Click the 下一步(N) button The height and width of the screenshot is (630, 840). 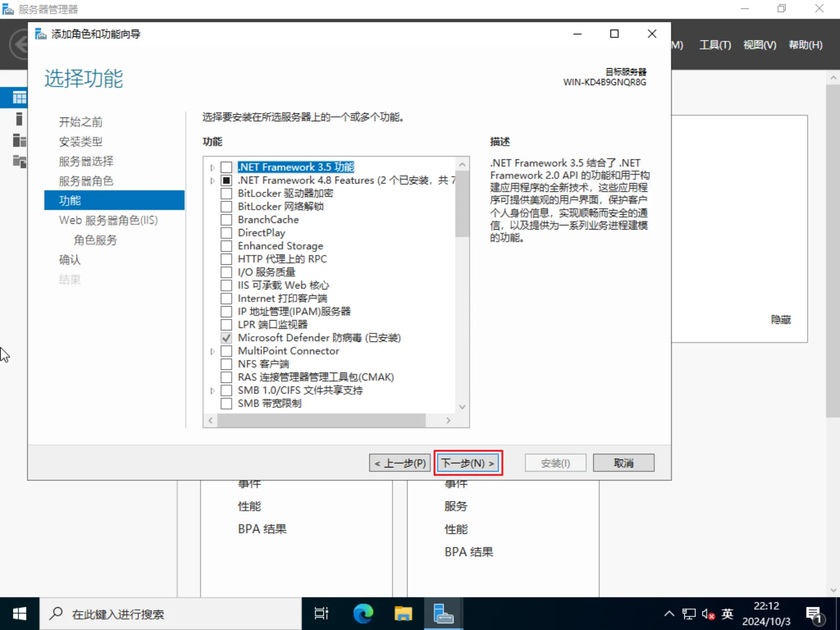(x=468, y=463)
